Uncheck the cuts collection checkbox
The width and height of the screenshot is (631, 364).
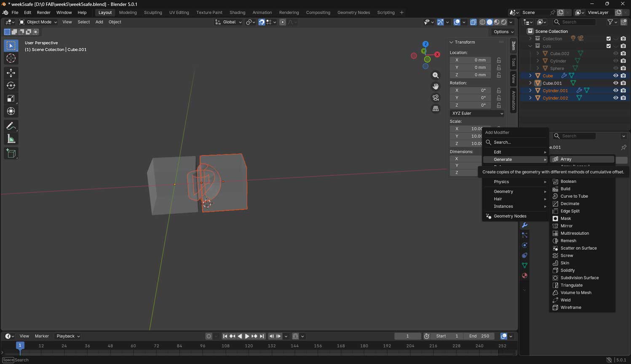(x=608, y=46)
